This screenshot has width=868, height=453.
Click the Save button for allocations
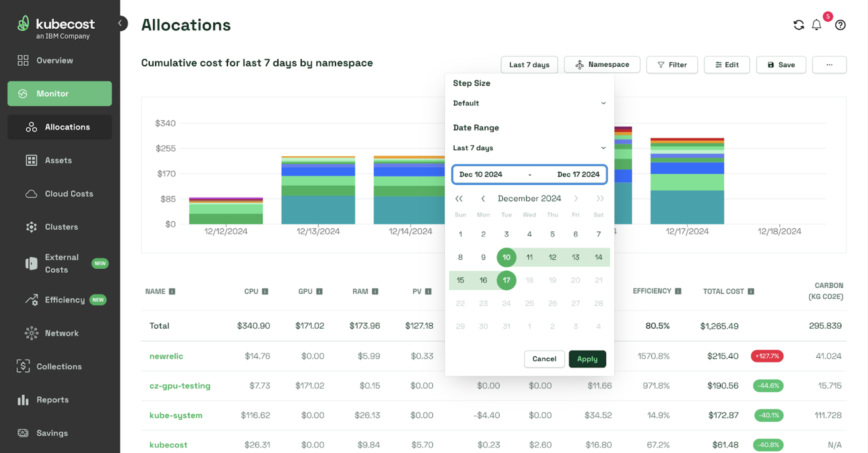tap(781, 65)
